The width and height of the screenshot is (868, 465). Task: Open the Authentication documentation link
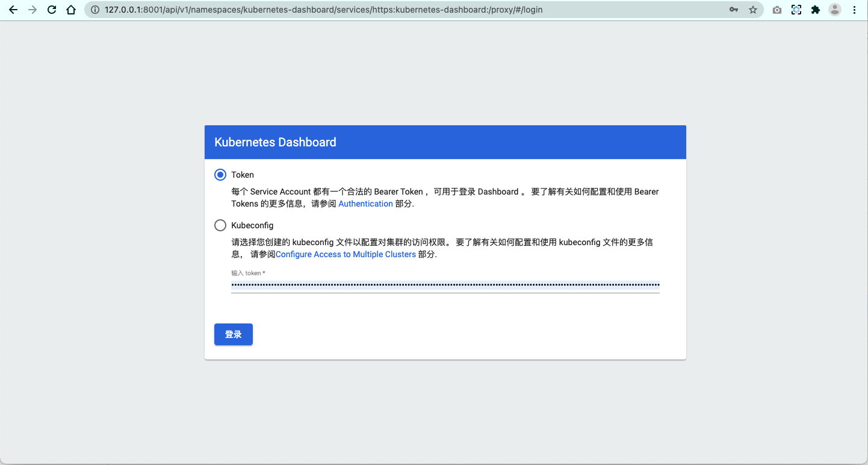coord(365,204)
